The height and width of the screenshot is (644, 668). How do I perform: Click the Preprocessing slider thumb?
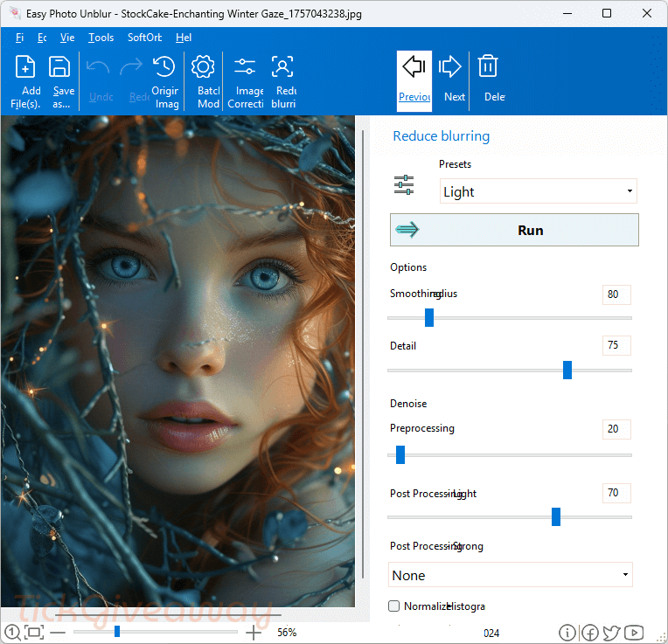tap(400, 454)
